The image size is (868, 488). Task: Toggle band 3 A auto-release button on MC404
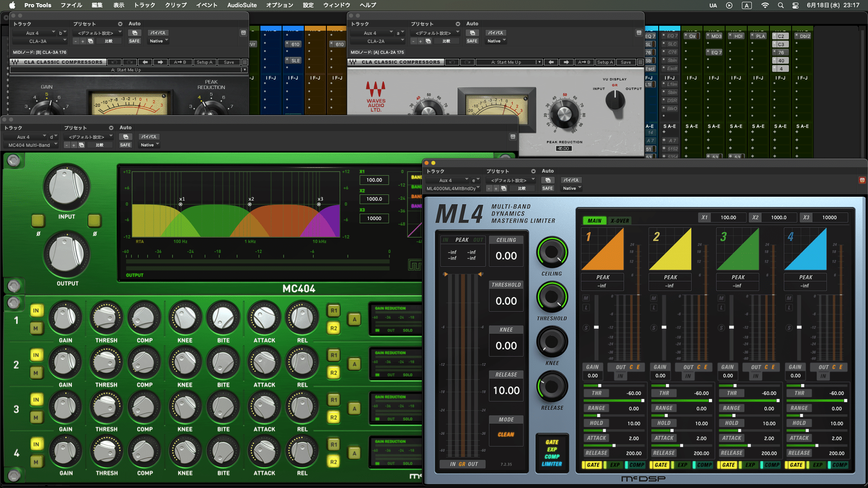click(x=354, y=408)
